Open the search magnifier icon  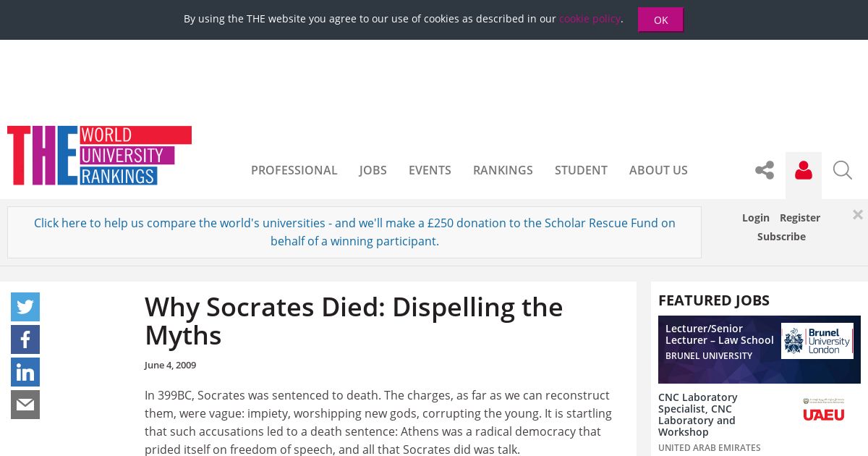[843, 170]
